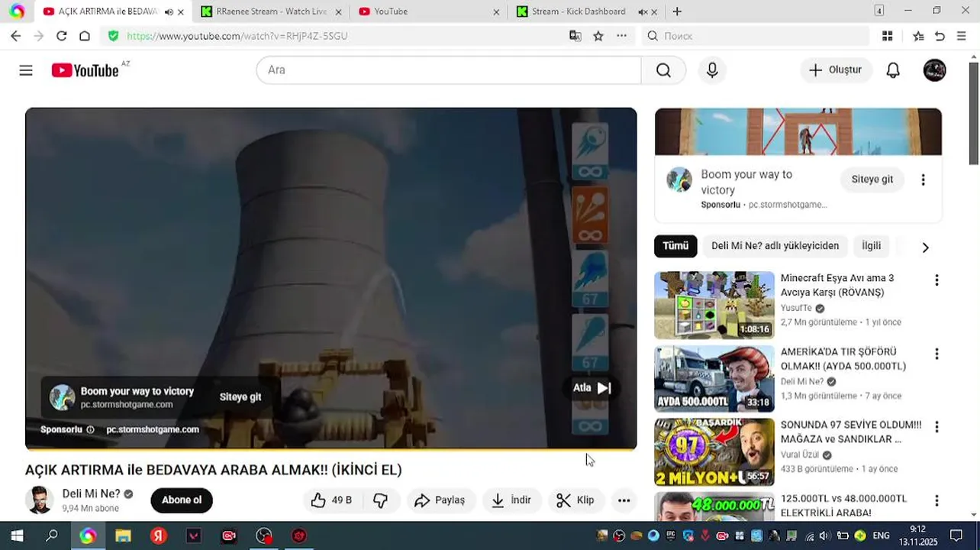Open YouTube notifications bell

pos(893,70)
